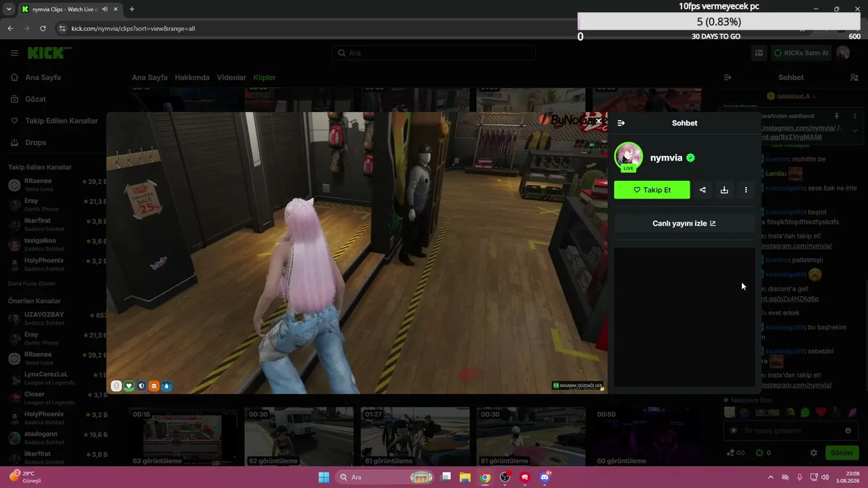Click KICKs Satın Al button

pyautogui.click(x=802, y=53)
